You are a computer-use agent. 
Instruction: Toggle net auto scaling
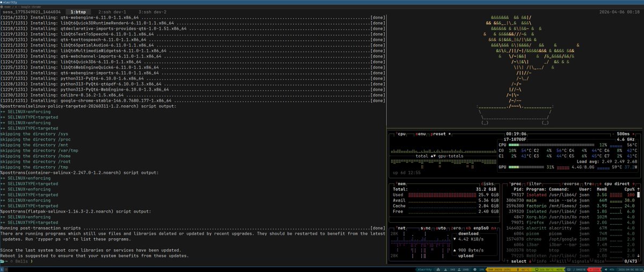click(441, 228)
